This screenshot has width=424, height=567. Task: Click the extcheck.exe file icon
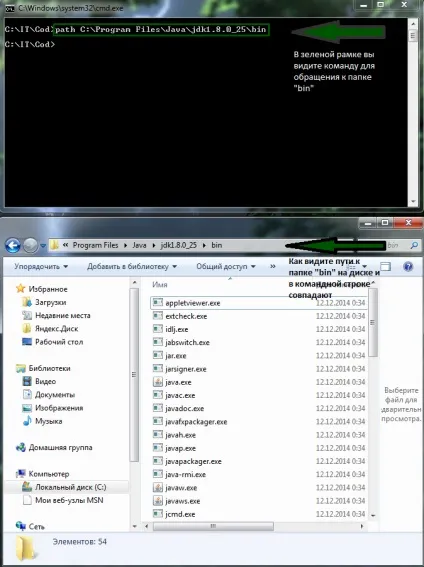158,316
